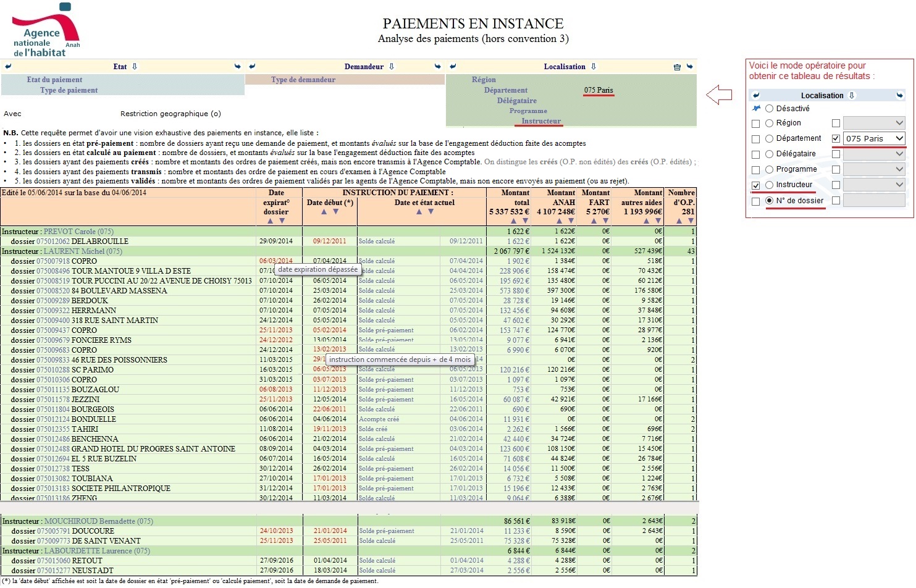916x588 pixels.
Task: Select the Délégataire radio button
Action: (769, 154)
